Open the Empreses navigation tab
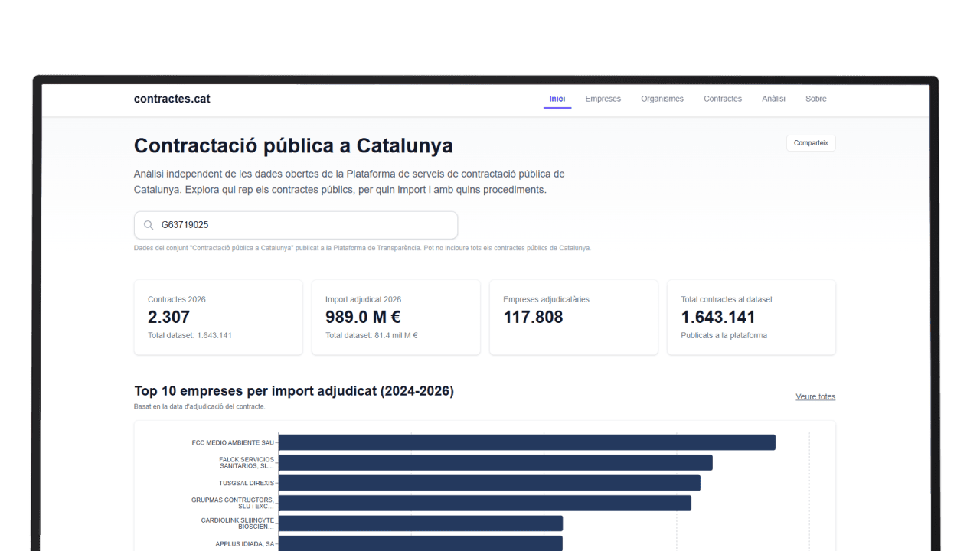 [x=603, y=99]
